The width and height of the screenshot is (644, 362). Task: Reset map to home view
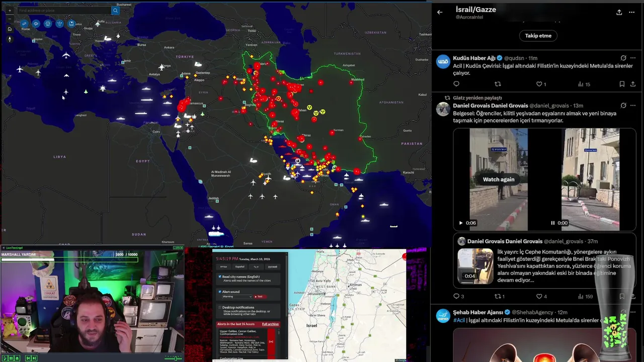click(x=10, y=29)
